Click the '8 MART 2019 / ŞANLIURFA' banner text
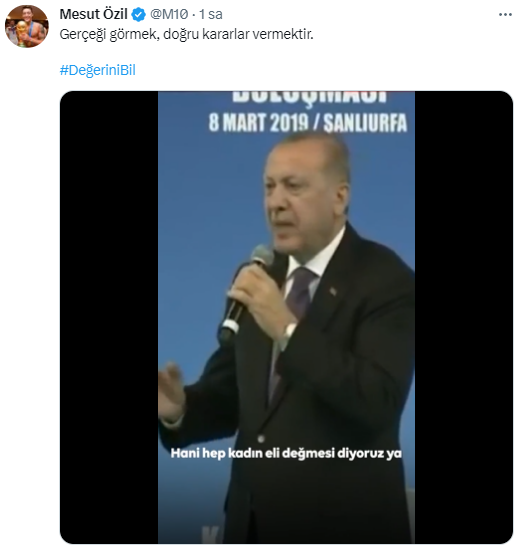This screenshot has height=552, width=520. [x=308, y=123]
